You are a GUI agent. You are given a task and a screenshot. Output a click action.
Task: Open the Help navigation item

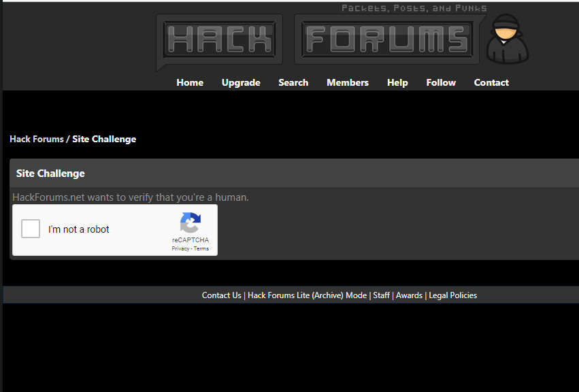click(397, 82)
